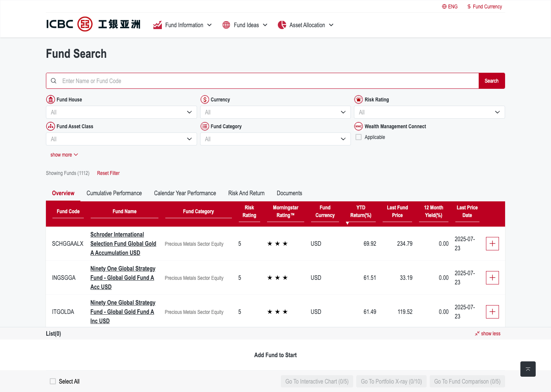
Task: Expand the Fund Ideas menu chevron
Action: (265, 25)
